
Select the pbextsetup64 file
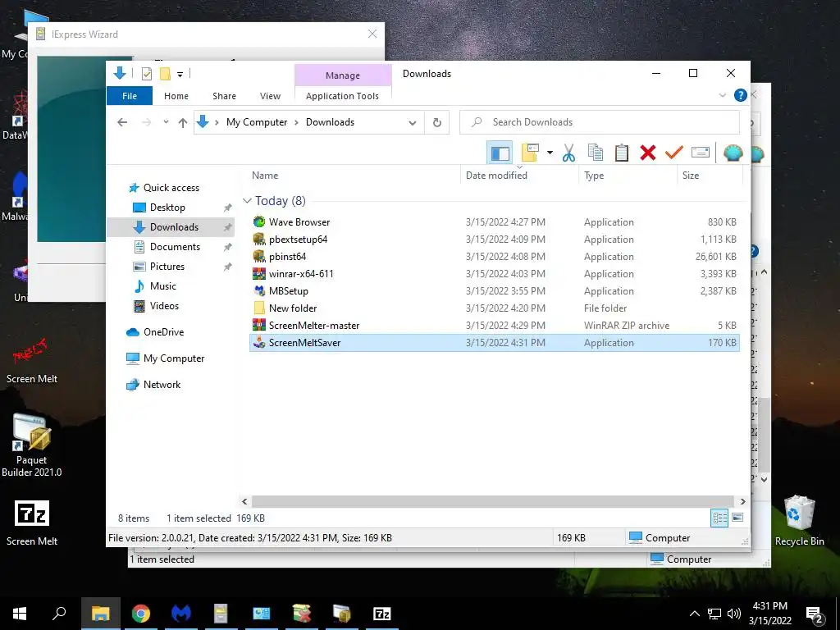tap(495, 240)
